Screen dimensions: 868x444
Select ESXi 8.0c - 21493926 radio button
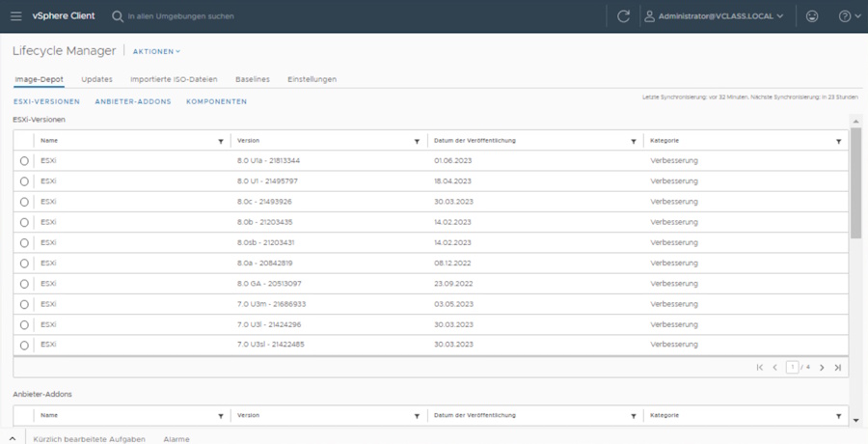click(24, 202)
